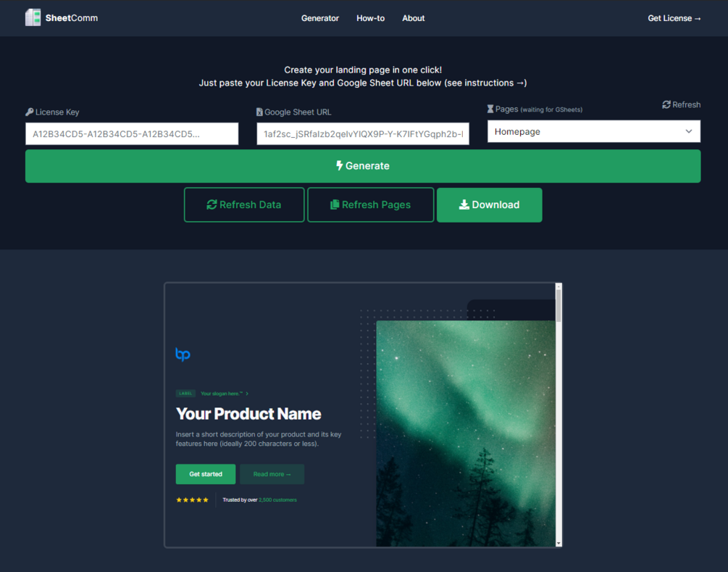The width and height of the screenshot is (728, 572).
Task: Click the Refresh Pages button
Action: click(370, 205)
